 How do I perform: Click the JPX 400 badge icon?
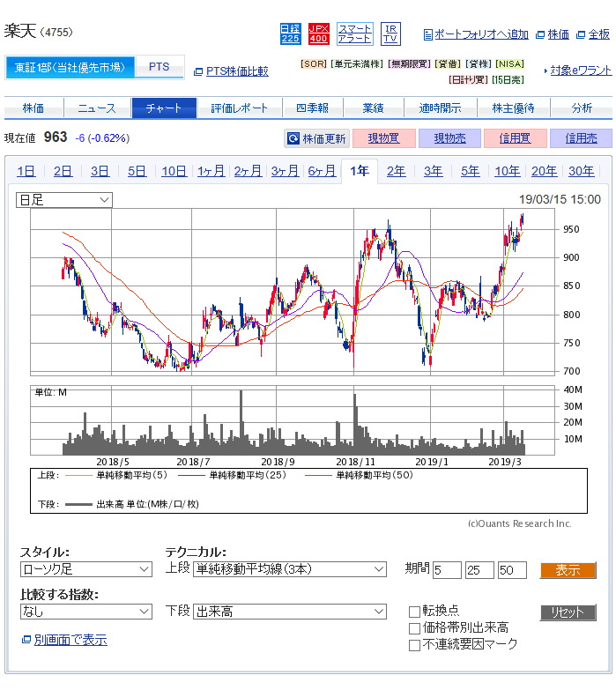pyautogui.click(x=318, y=33)
